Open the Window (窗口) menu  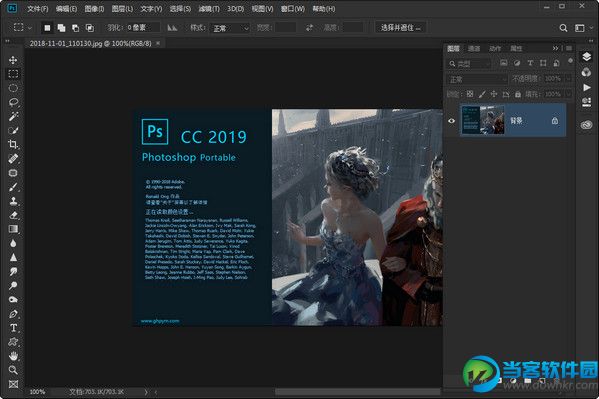coord(293,8)
